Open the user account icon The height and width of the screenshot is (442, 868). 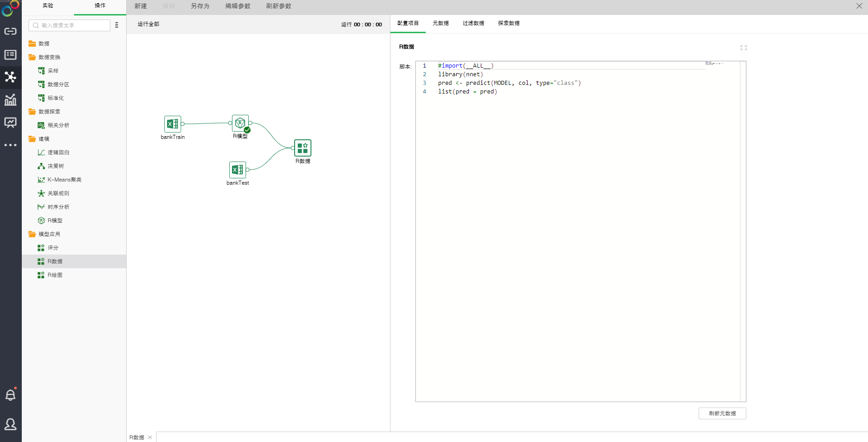click(10, 424)
